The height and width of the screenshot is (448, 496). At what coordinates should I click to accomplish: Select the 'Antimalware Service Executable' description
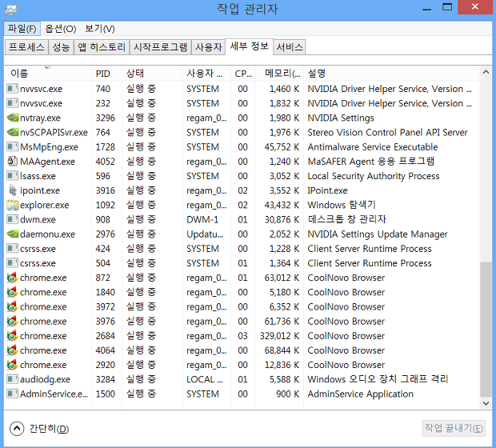[x=373, y=147]
